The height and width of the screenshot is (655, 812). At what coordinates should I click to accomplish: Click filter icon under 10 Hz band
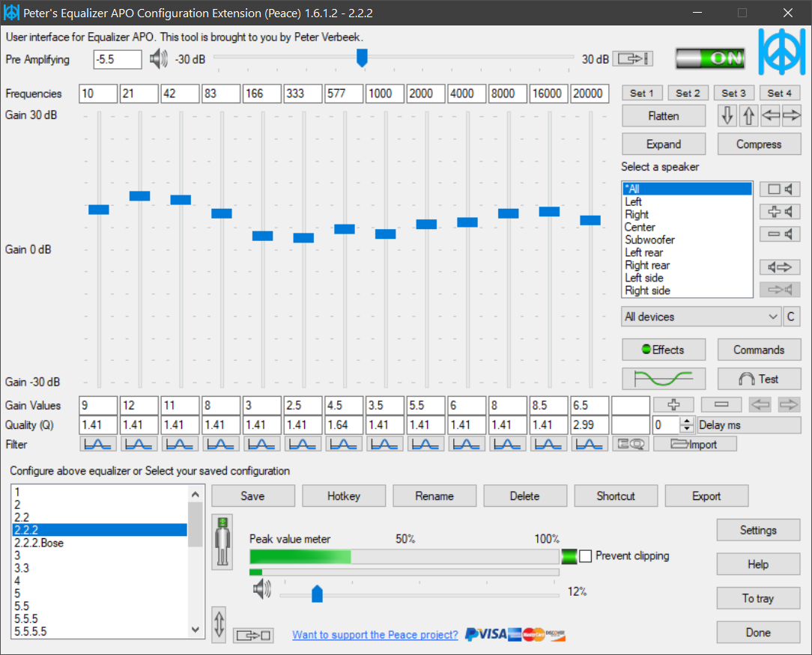coord(98,444)
